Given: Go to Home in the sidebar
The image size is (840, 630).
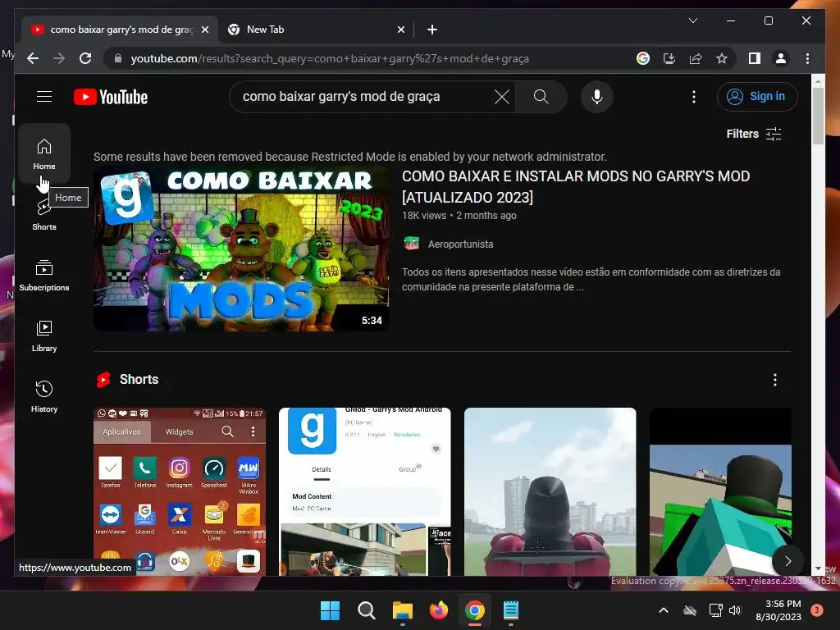Looking at the screenshot, I should [44, 153].
